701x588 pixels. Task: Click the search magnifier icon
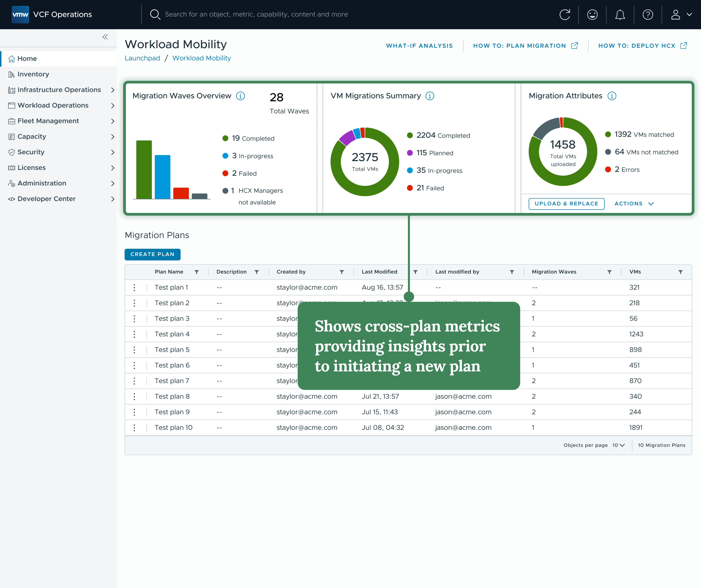[155, 15]
